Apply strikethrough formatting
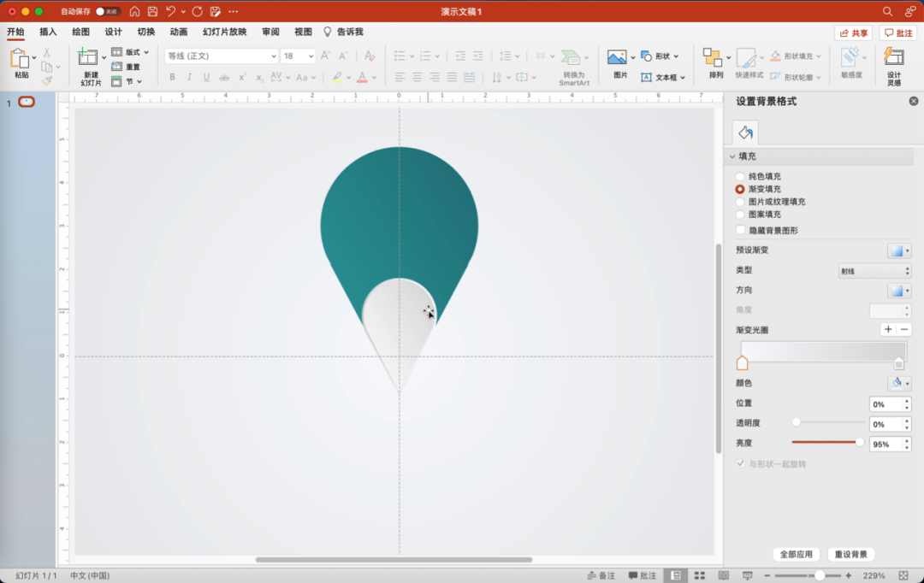Viewport: 924px width, 583px height. (224, 77)
